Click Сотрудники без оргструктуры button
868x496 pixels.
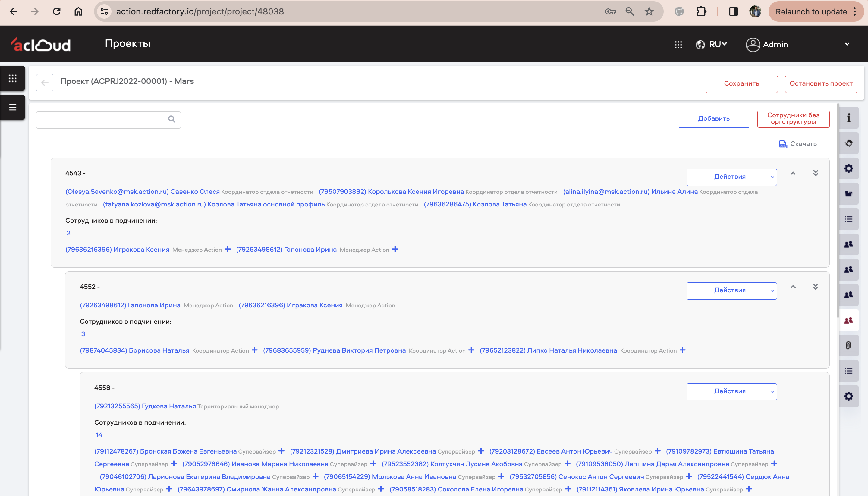click(x=793, y=119)
